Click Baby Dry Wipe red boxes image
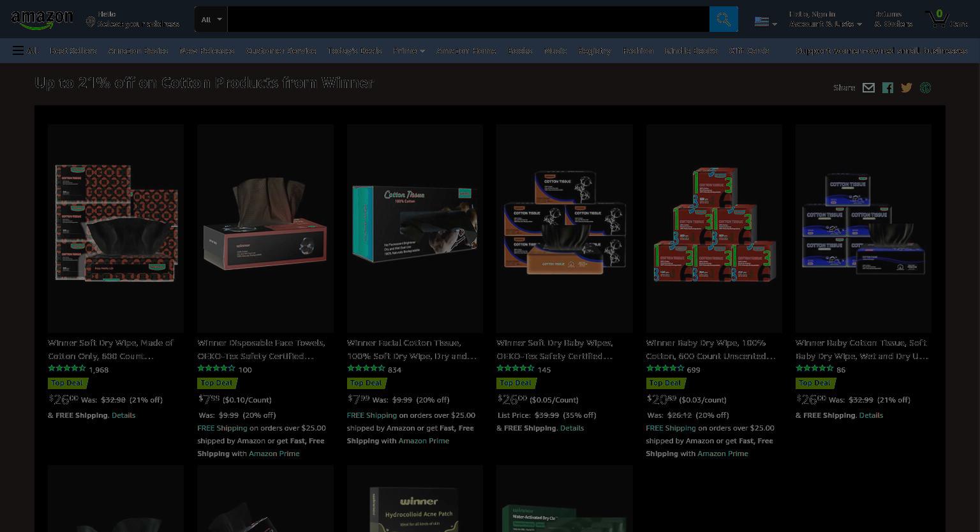 click(x=714, y=228)
